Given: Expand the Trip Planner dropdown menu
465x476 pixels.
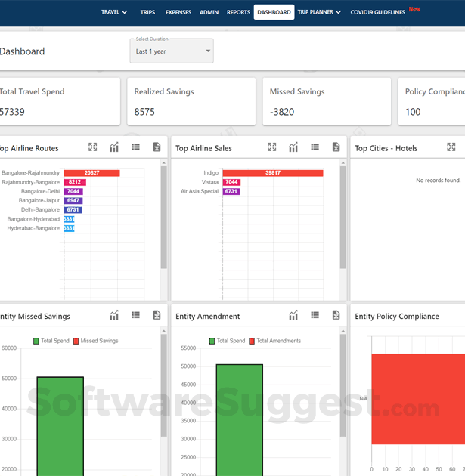Looking at the screenshot, I should pyautogui.click(x=319, y=12).
